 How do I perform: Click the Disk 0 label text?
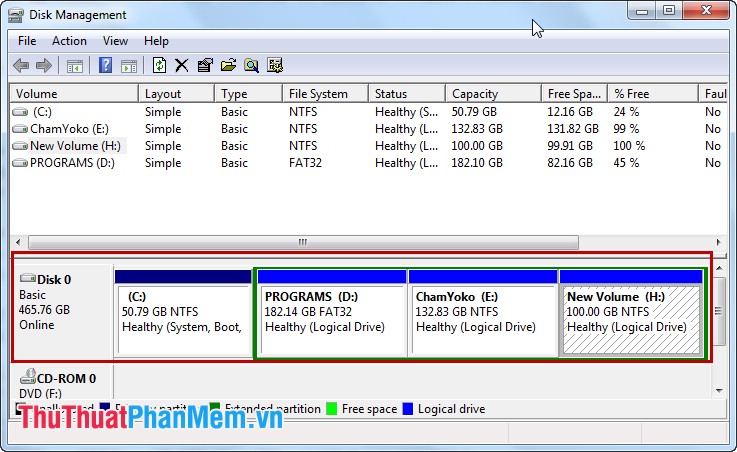(x=54, y=280)
